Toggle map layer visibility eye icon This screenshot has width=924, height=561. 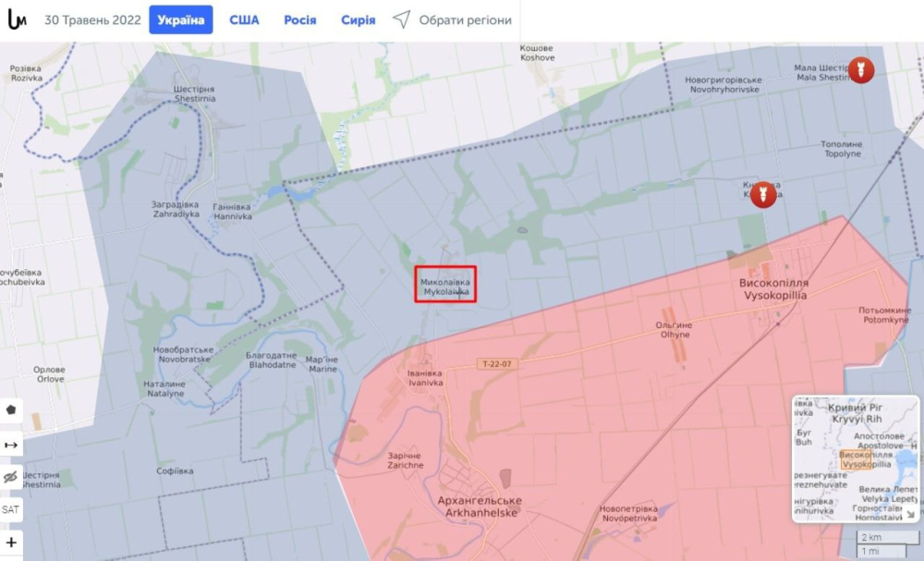pos(11,477)
